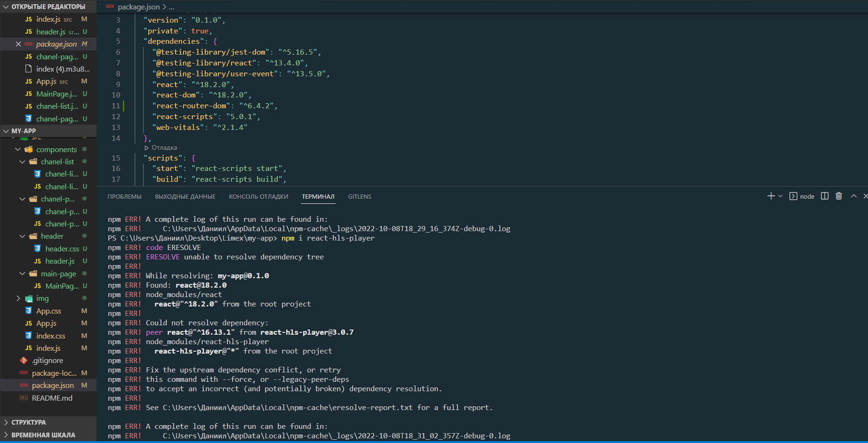Create a new terminal with the plus icon
The height and width of the screenshot is (443, 868).
pos(771,196)
